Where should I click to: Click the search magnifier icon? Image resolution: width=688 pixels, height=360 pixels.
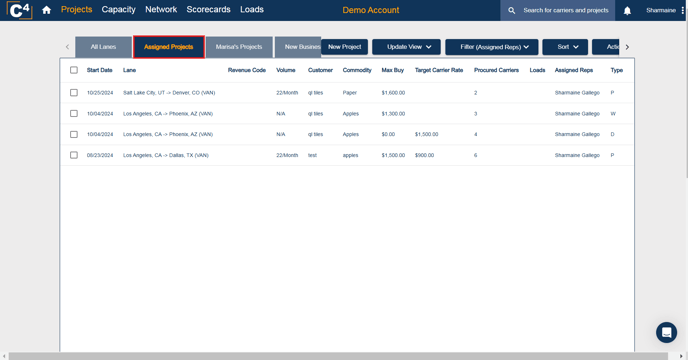point(512,10)
